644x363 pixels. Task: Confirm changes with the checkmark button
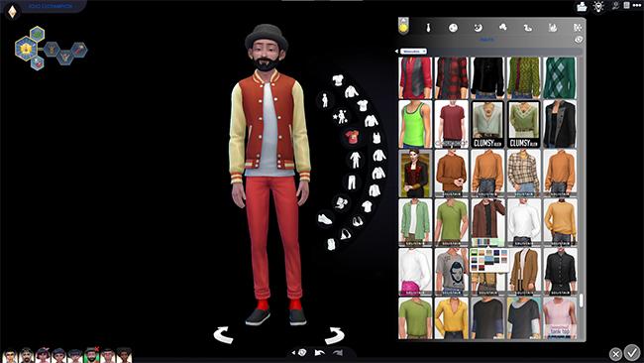tap(632, 352)
